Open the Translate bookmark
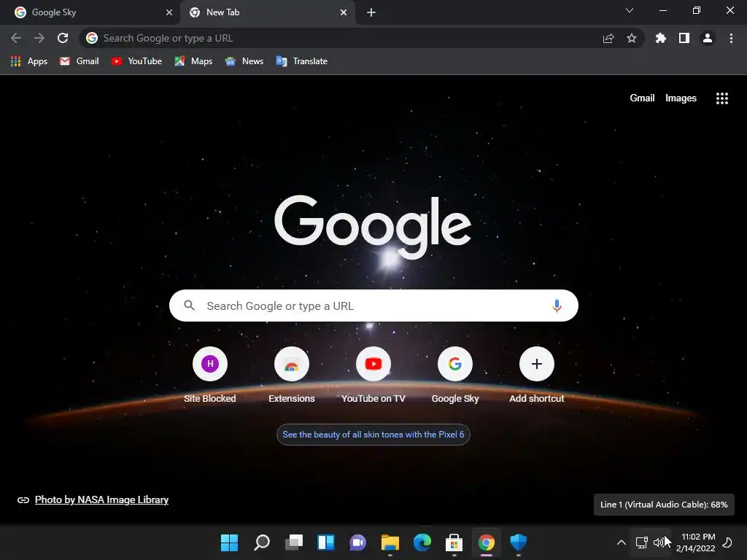Image resolution: width=747 pixels, height=560 pixels. coord(302,61)
